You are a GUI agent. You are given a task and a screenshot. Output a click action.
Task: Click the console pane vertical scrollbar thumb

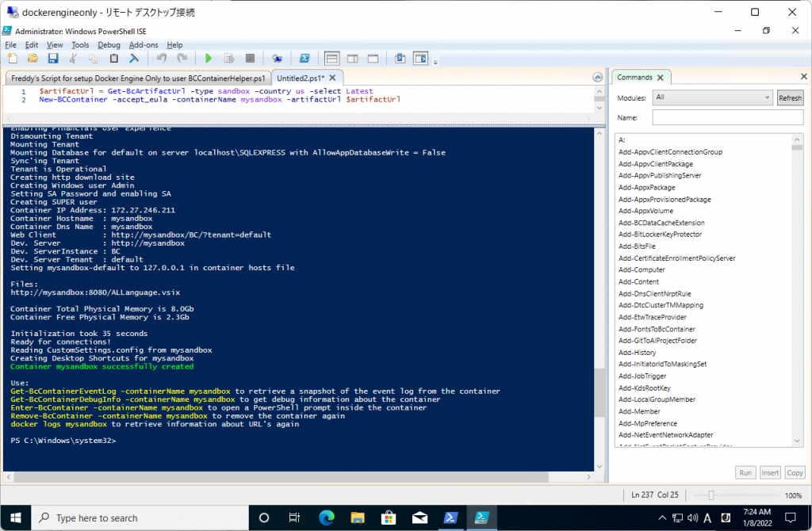pos(599,392)
